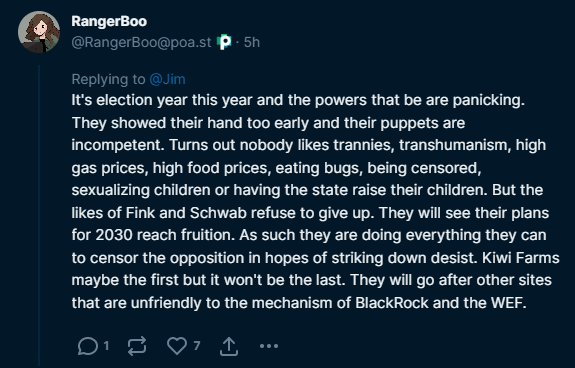575x368 pixels.
Task: Click 'Fink and Schwab' in the post text
Action: click(186, 213)
